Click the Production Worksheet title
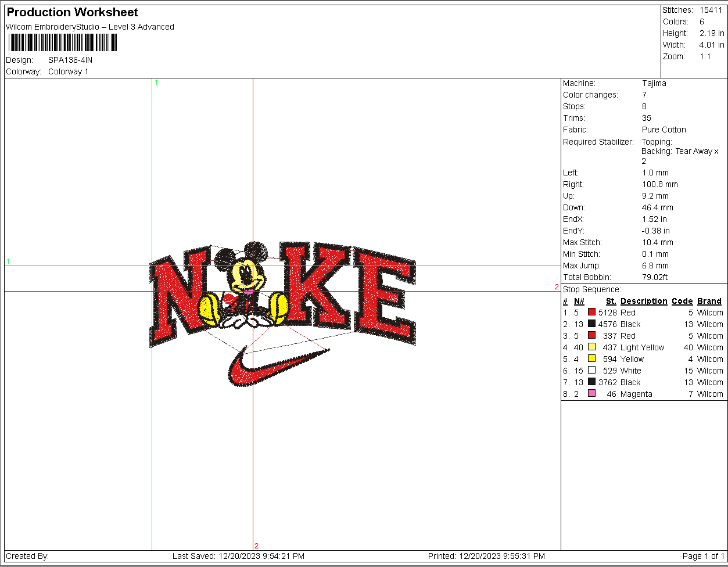This screenshot has width=728, height=567. pos(73,12)
